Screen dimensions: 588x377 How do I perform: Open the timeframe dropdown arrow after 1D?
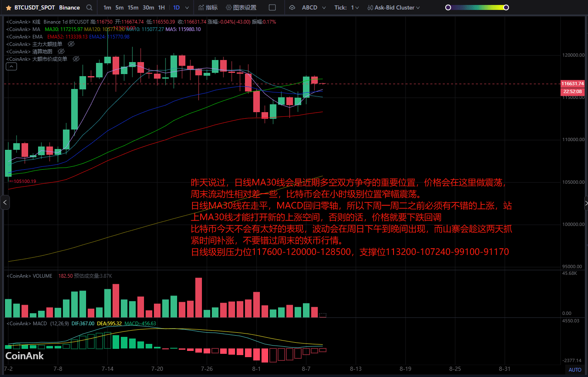187,8
